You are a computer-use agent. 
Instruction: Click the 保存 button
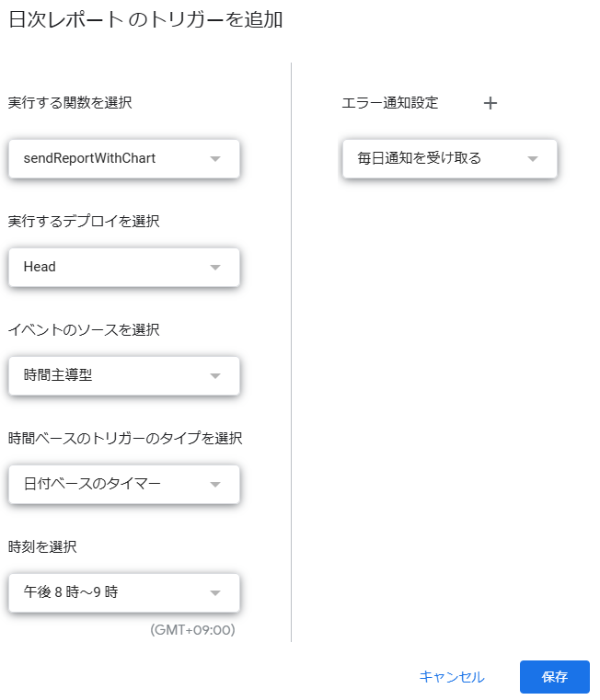pos(554,677)
